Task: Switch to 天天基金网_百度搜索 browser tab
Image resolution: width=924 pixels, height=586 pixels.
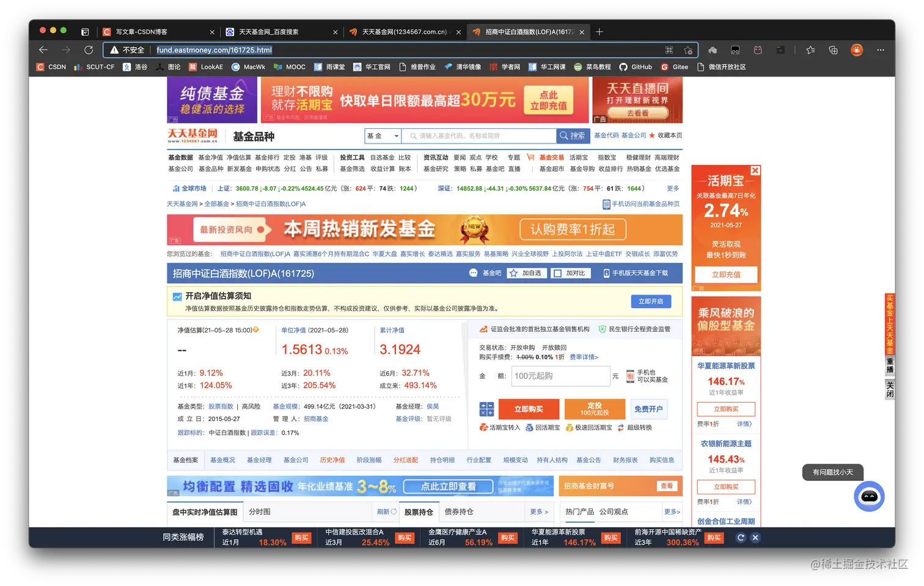Action: coord(281,32)
